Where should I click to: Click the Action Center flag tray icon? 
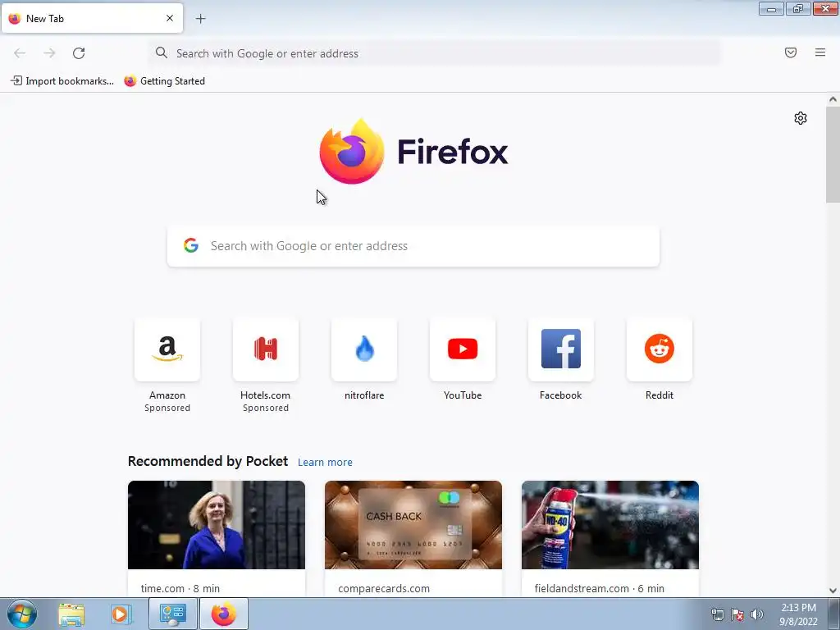[x=737, y=614]
